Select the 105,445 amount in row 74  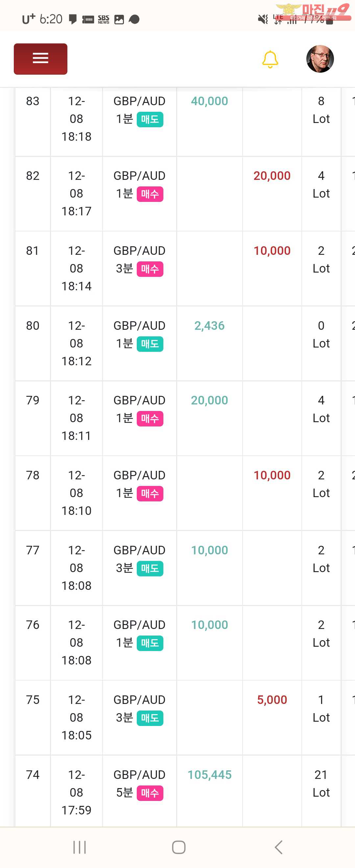(209, 775)
